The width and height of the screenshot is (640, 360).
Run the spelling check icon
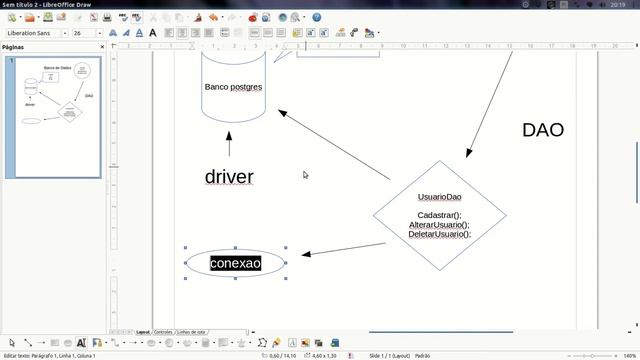click(x=123, y=17)
